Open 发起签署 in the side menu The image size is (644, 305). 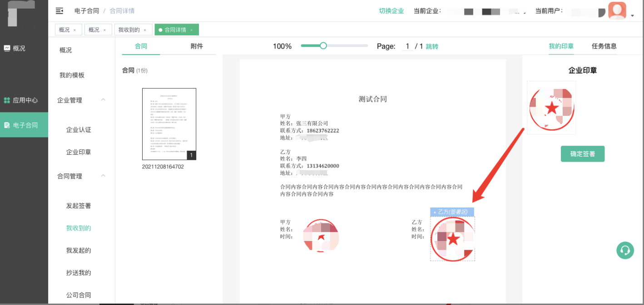pyautogui.click(x=79, y=206)
